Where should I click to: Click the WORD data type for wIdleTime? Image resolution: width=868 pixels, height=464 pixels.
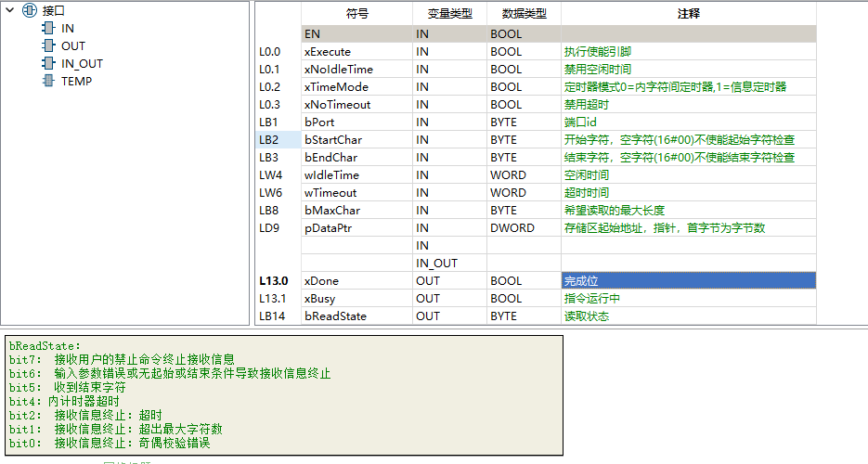524,175
